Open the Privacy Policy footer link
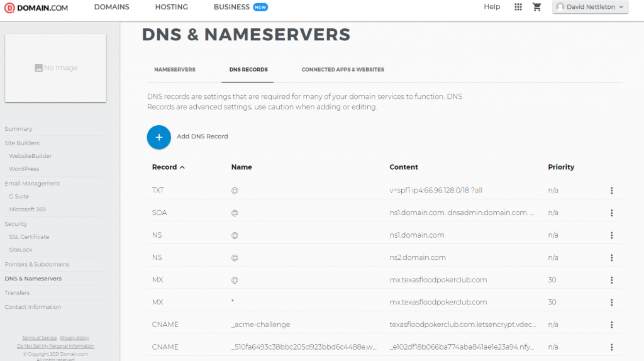Image resolution: width=644 pixels, height=361 pixels. click(x=74, y=338)
